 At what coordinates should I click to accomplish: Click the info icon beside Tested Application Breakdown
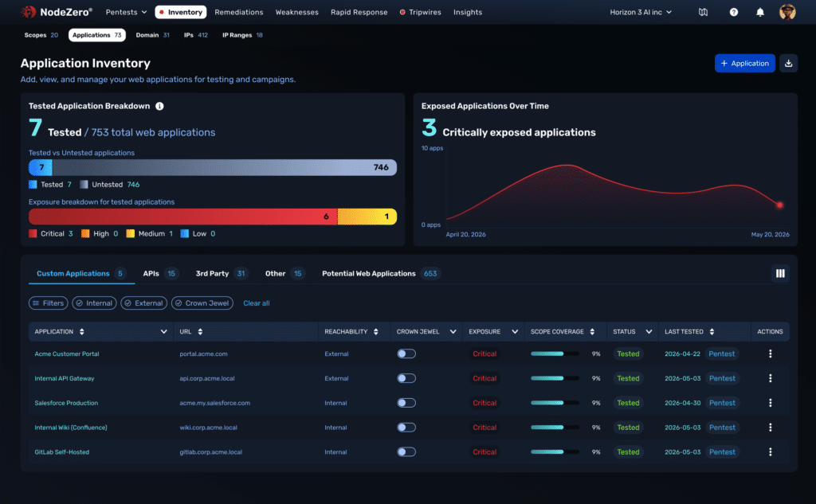(x=159, y=106)
